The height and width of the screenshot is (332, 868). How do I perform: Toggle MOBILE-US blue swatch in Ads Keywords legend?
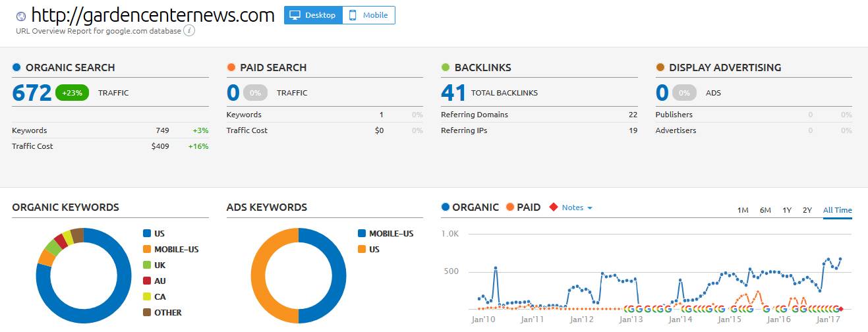(x=361, y=233)
